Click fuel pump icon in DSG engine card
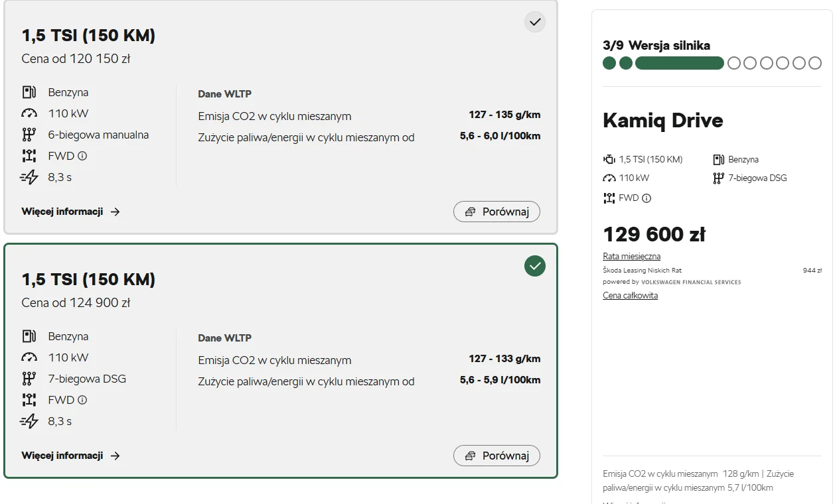 [x=29, y=336]
